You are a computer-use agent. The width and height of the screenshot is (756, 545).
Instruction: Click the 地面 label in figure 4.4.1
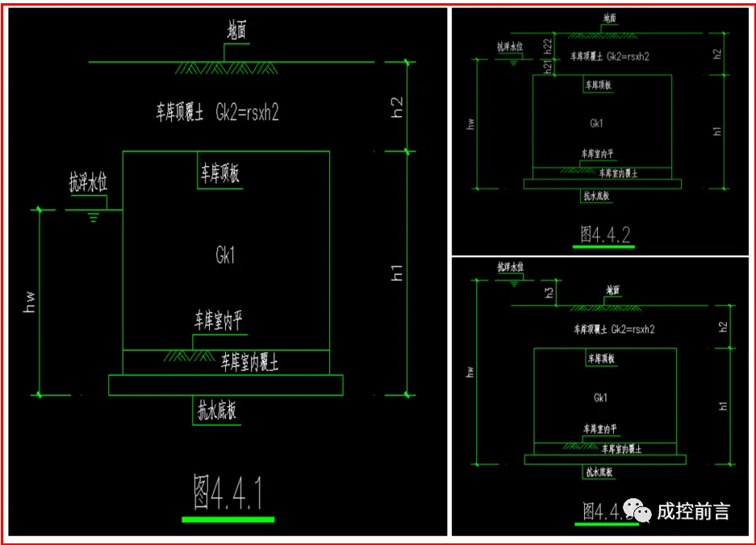(236, 31)
